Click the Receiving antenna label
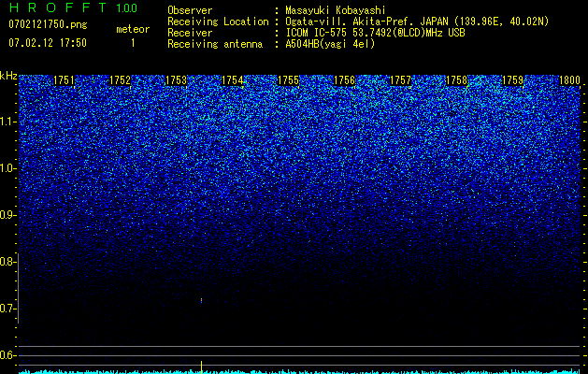This screenshot has width=588, height=374. point(215,44)
